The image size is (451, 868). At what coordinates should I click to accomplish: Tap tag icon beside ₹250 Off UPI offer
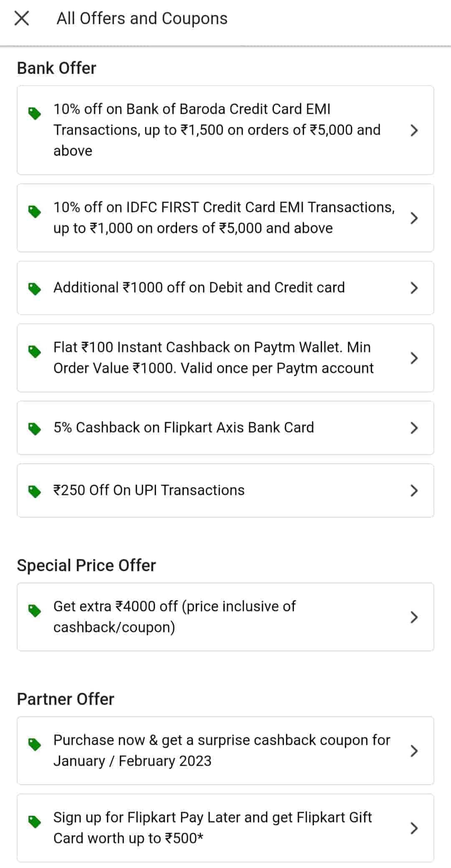pos(35,491)
